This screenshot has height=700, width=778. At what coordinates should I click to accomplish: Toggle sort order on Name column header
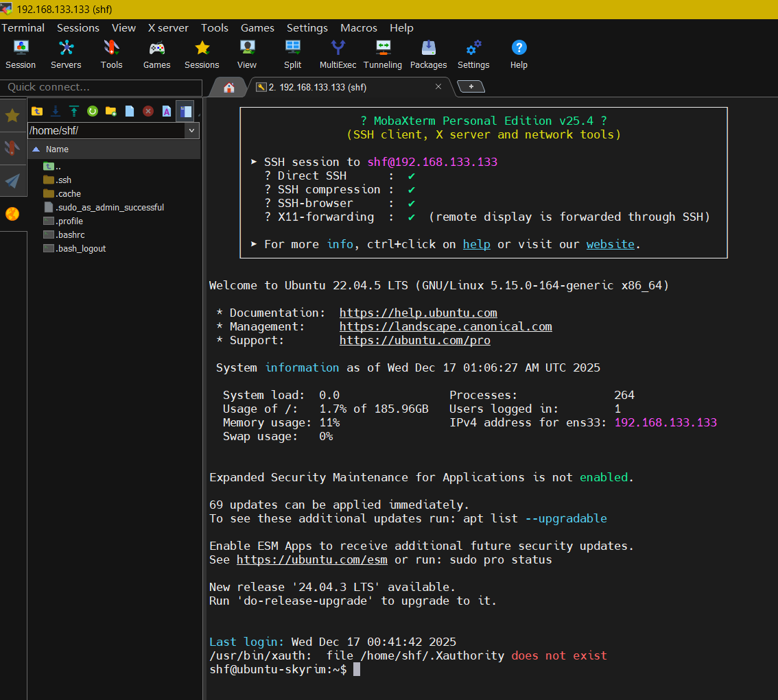click(x=57, y=149)
